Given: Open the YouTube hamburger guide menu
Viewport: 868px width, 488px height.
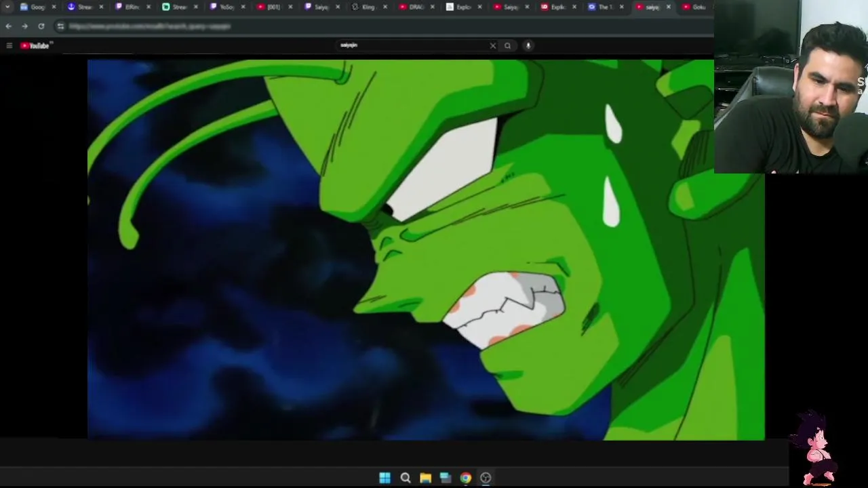Looking at the screenshot, I should 9,45.
